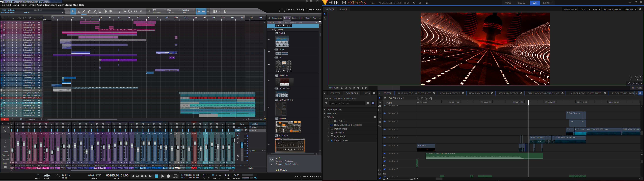Hide the Video 21 track with its eye icon
The height and width of the screenshot is (181, 644).
385,129
